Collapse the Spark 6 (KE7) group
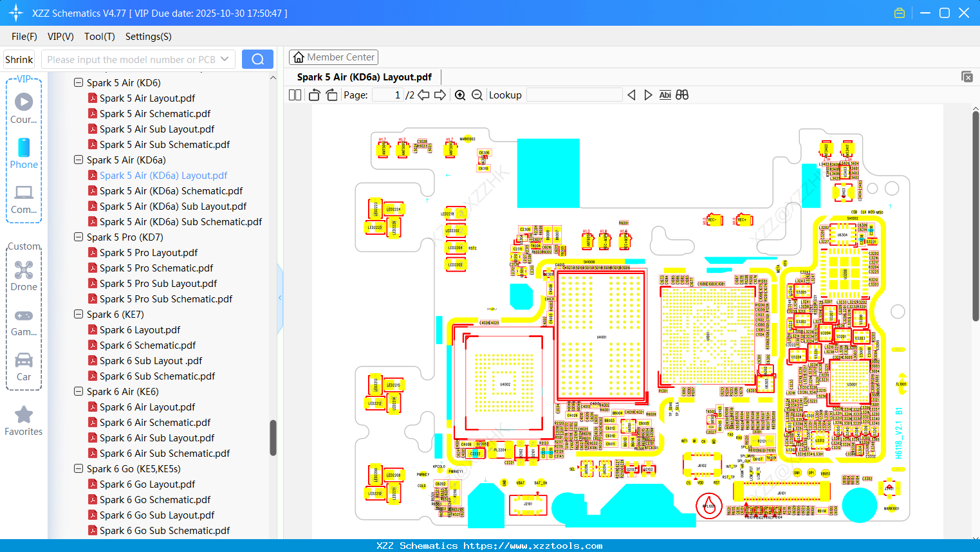The image size is (980, 552). tap(78, 314)
